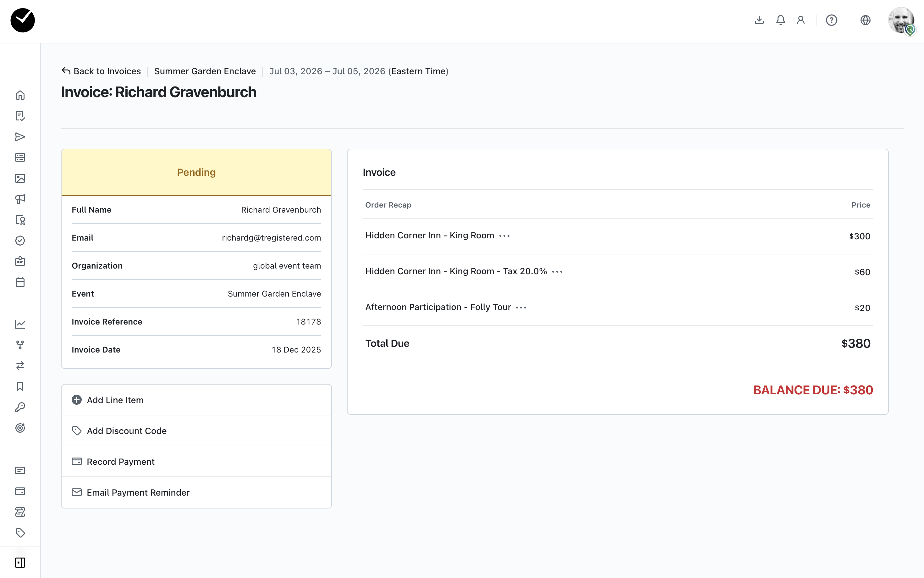924x578 pixels.
Task: Click the notifications bell icon
Action: click(780, 20)
